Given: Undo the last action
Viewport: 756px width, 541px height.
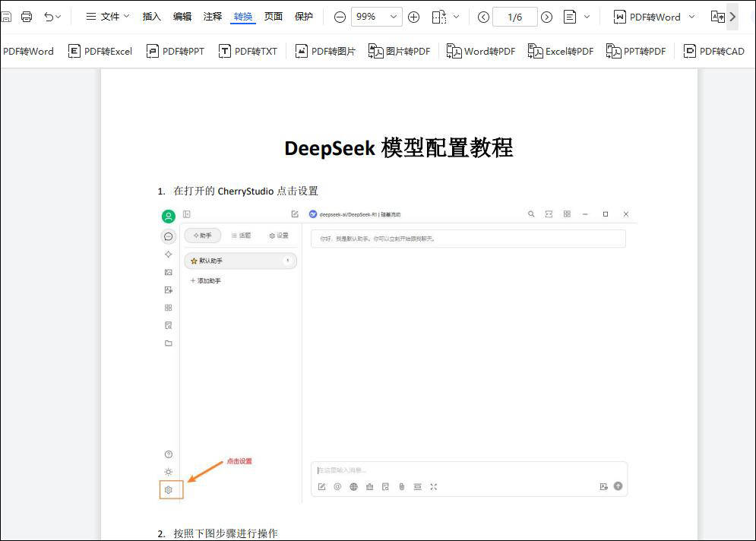Looking at the screenshot, I should point(49,17).
